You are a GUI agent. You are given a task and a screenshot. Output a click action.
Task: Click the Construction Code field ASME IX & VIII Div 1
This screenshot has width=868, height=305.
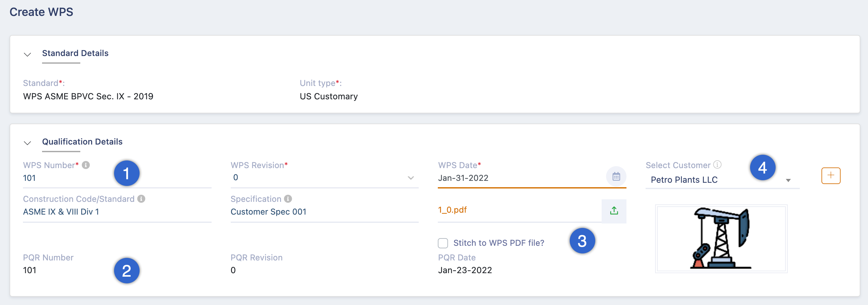tap(117, 212)
